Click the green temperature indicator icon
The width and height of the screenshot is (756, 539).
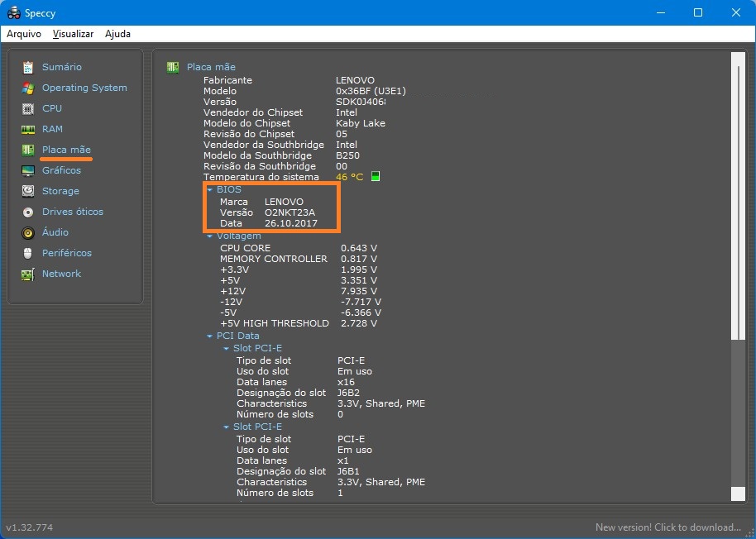(376, 177)
